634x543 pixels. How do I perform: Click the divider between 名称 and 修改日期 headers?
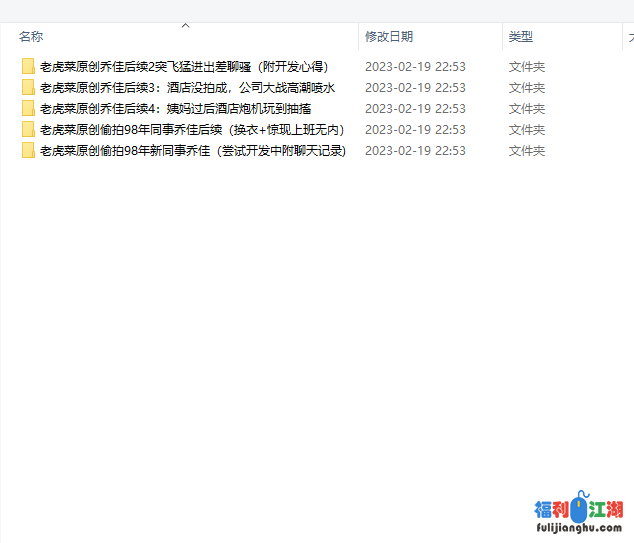pyautogui.click(x=358, y=36)
